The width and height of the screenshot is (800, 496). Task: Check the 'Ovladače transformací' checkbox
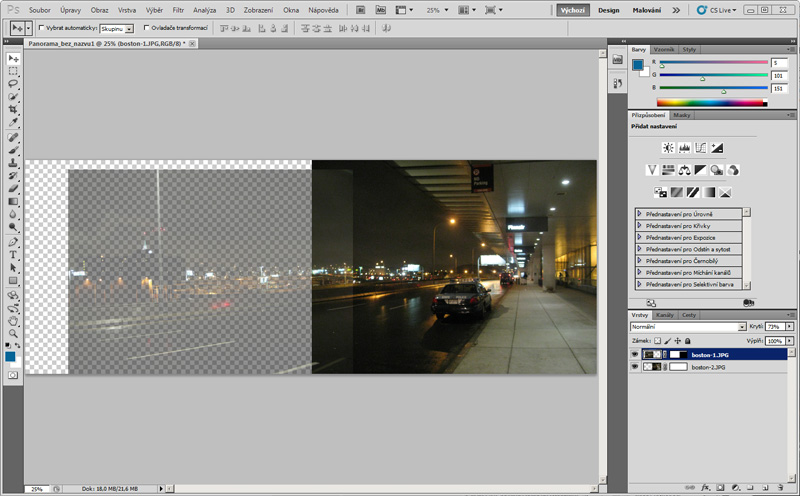coord(146,28)
